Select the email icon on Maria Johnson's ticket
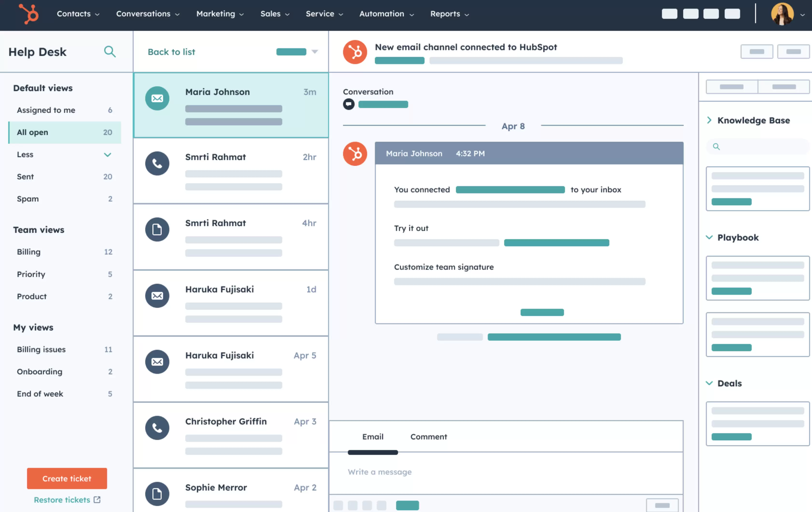This screenshot has height=512, width=812. pos(157,98)
